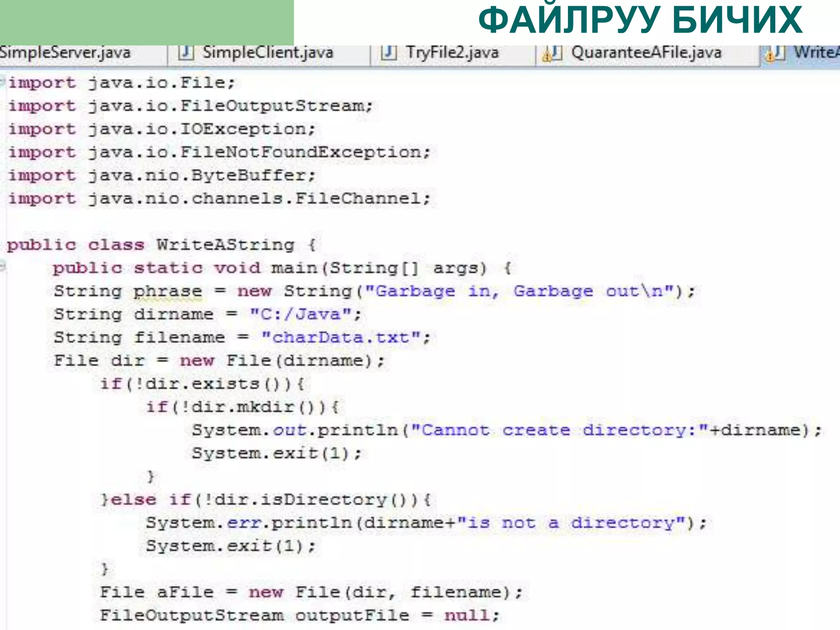Click the slide title 'ФАЙЛРУУ БИЧИХ'
Image resolution: width=840 pixels, height=630 pixels.
tap(640, 19)
